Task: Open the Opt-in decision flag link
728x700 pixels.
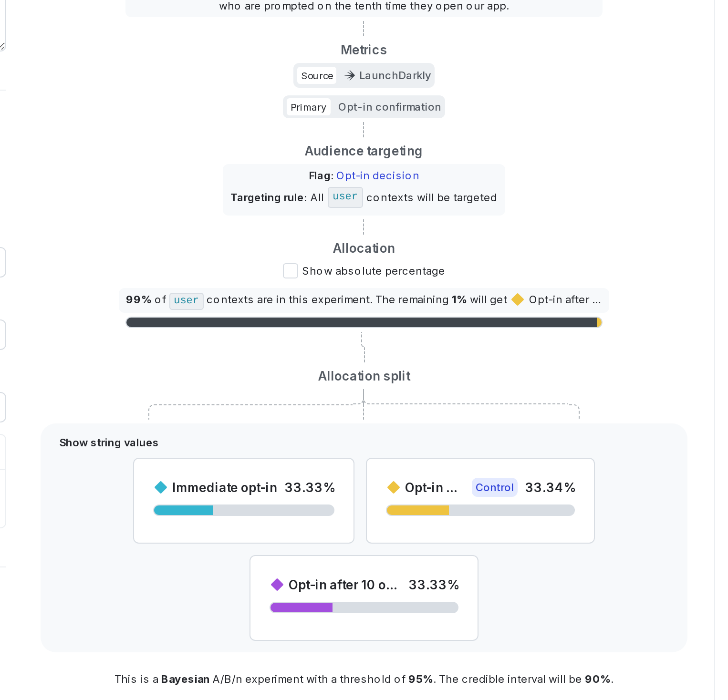Action: (377, 175)
